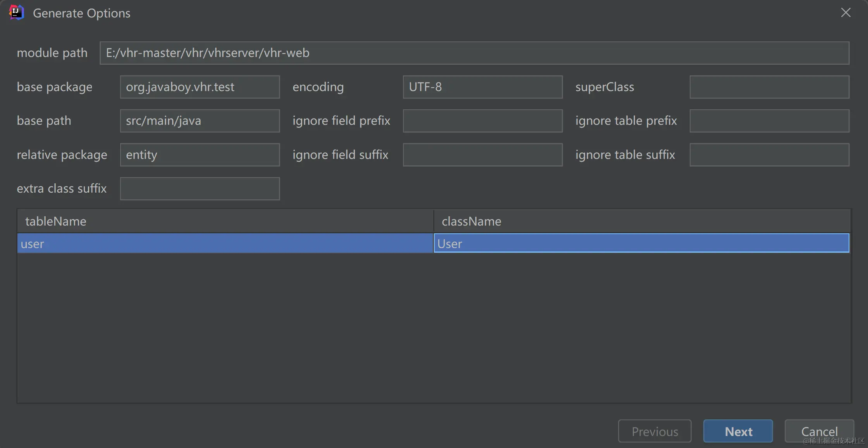
Task: Click the IntelliJ IDEA logo icon
Action: (x=16, y=12)
